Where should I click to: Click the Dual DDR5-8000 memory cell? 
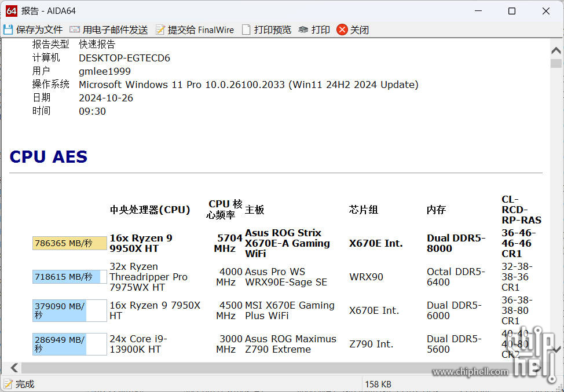coord(456,243)
